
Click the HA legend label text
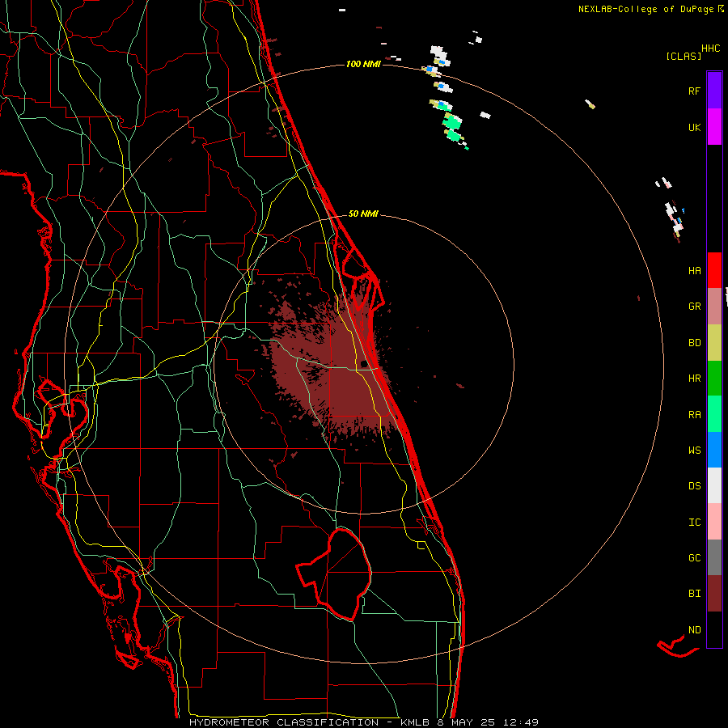click(694, 271)
